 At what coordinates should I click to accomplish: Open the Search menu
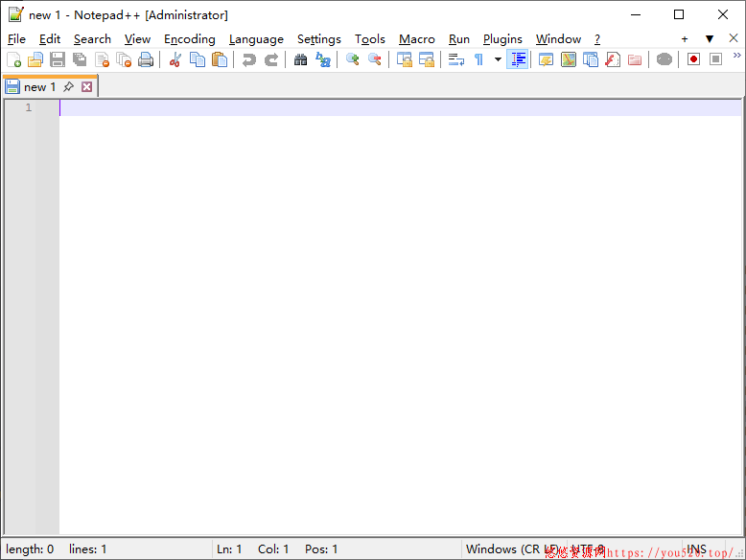click(x=92, y=39)
